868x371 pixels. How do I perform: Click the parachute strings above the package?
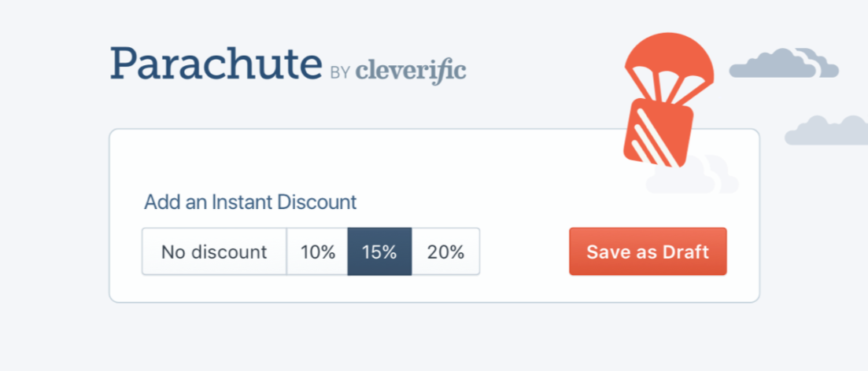(x=666, y=87)
